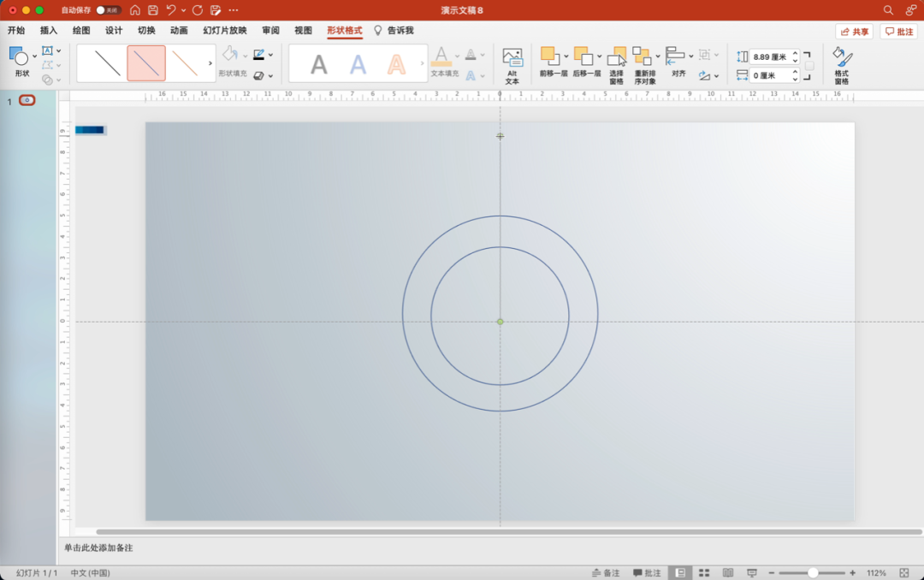Switch to reading view book icon
Viewport: 924px width, 580px height.
728,573
